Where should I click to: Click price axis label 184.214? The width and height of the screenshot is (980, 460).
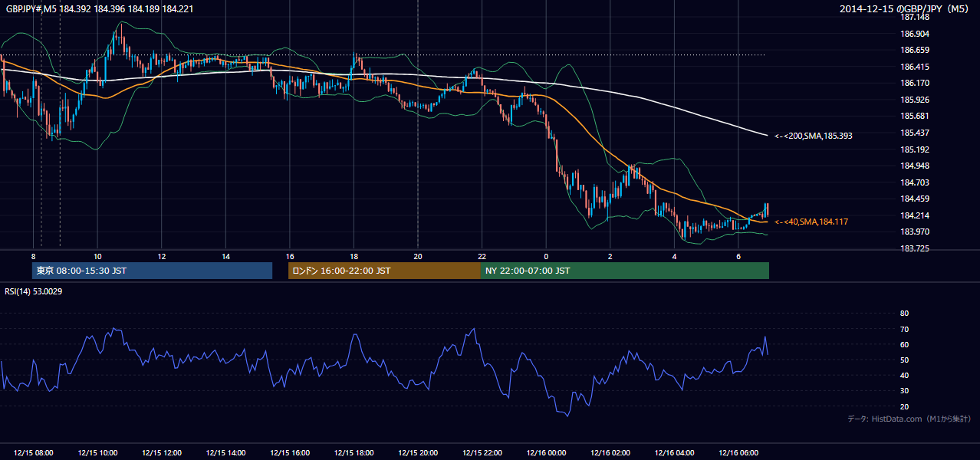coord(914,215)
